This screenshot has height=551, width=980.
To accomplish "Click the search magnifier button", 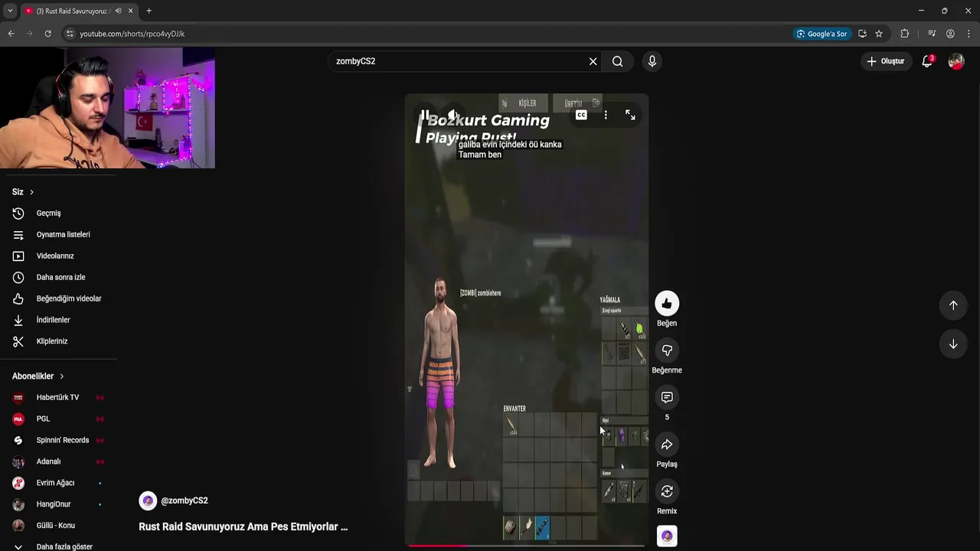I will [617, 61].
